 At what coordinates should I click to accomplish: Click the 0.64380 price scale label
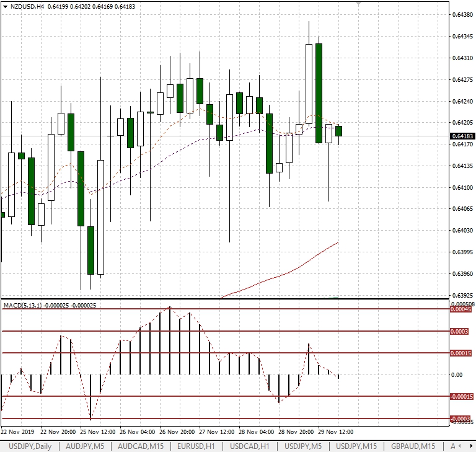(x=462, y=14)
